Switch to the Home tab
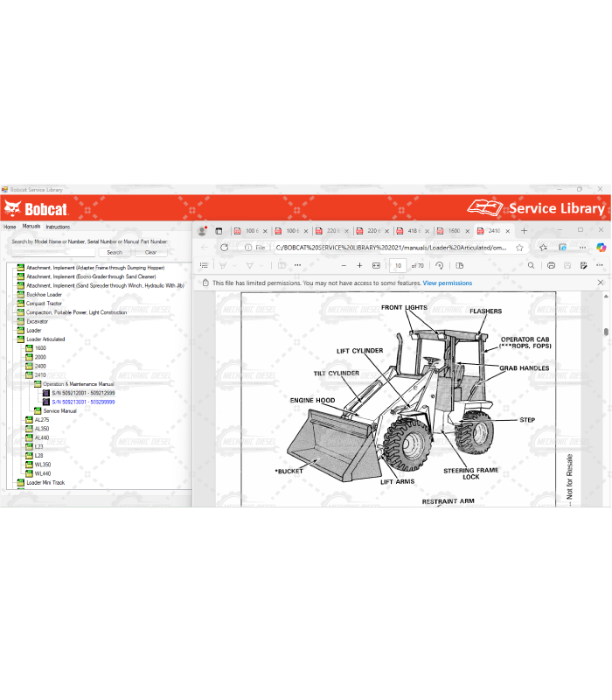 (10, 227)
